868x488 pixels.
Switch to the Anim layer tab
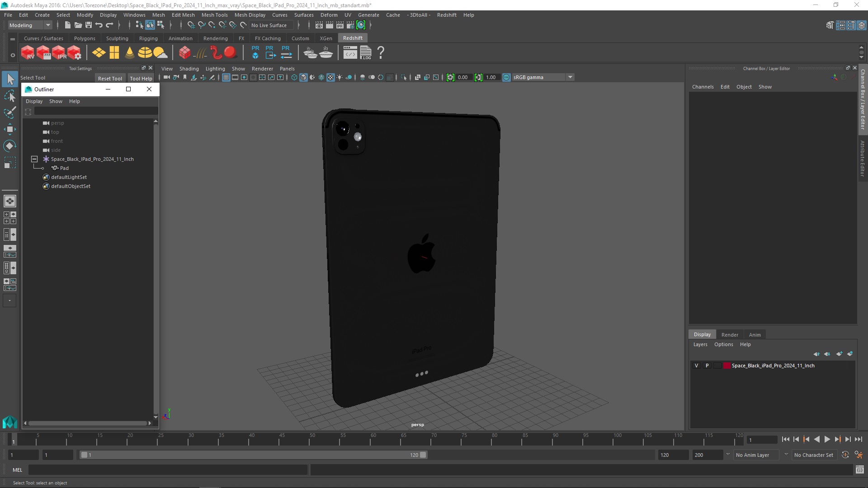(x=755, y=335)
